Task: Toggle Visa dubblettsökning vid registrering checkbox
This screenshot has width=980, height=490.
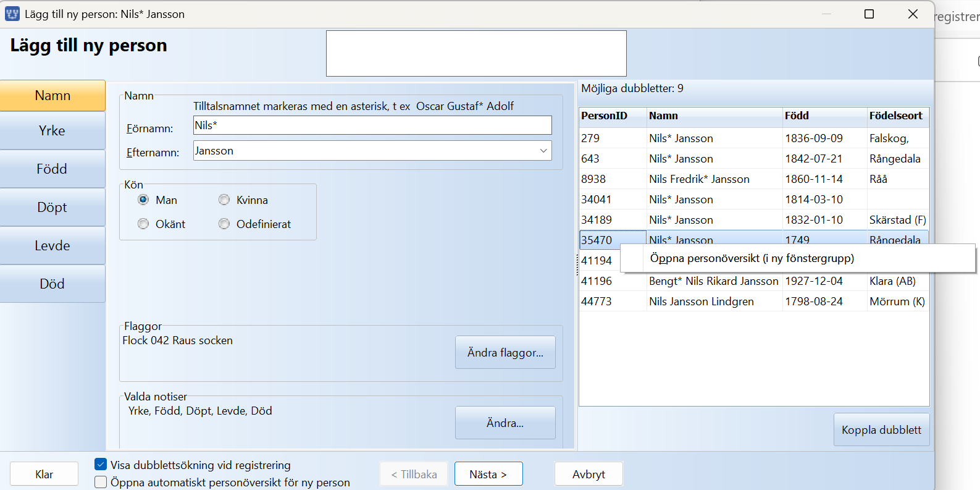Action: 101,465
